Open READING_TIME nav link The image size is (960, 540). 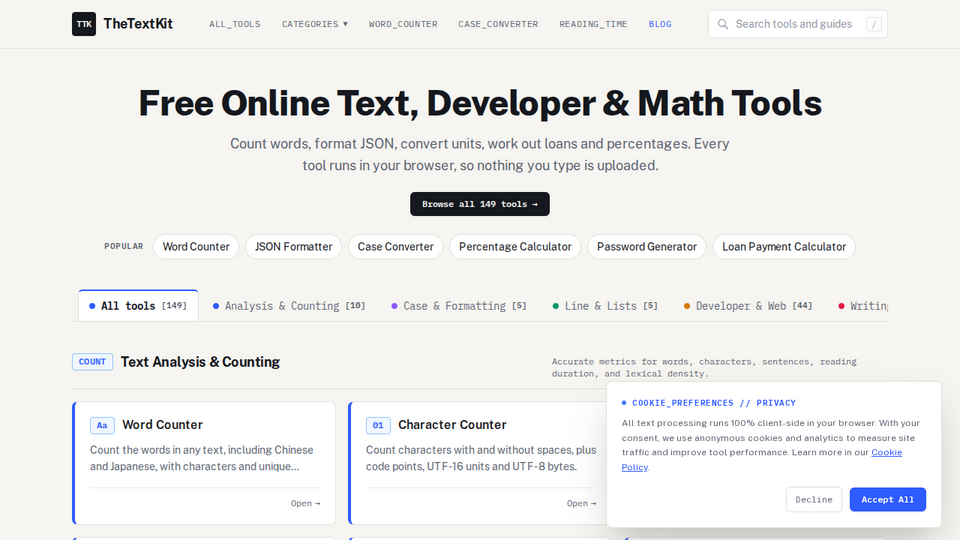tap(593, 24)
